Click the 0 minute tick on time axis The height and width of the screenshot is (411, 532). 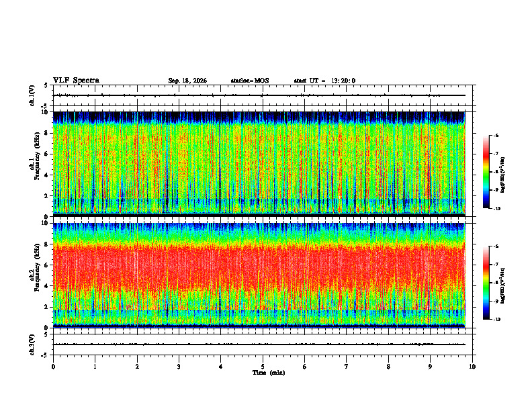tap(53, 367)
